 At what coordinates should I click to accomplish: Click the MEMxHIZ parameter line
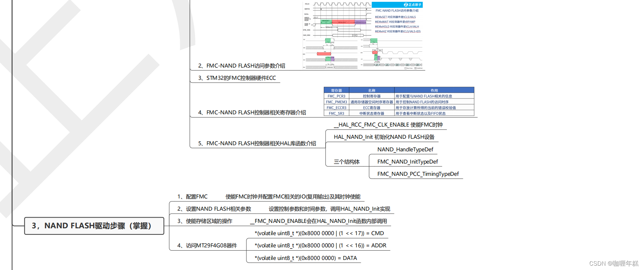click(398, 31)
